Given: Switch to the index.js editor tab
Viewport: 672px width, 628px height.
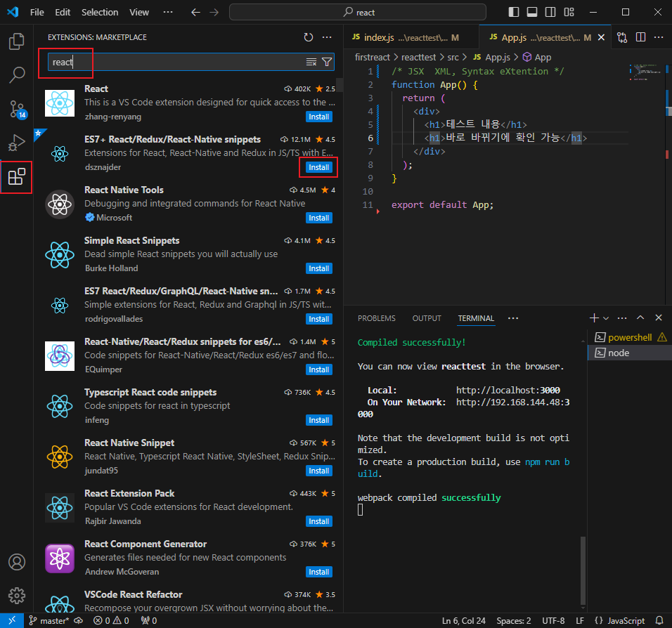Looking at the screenshot, I should (410, 38).
